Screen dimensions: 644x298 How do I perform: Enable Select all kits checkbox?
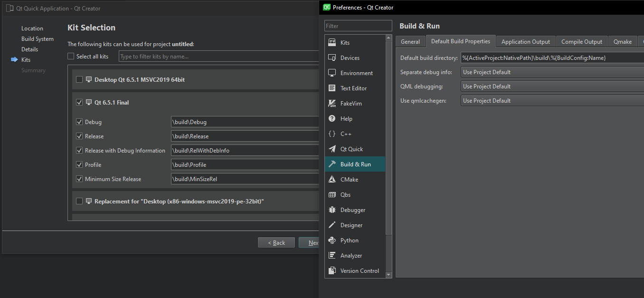click(x=71, y=56)
